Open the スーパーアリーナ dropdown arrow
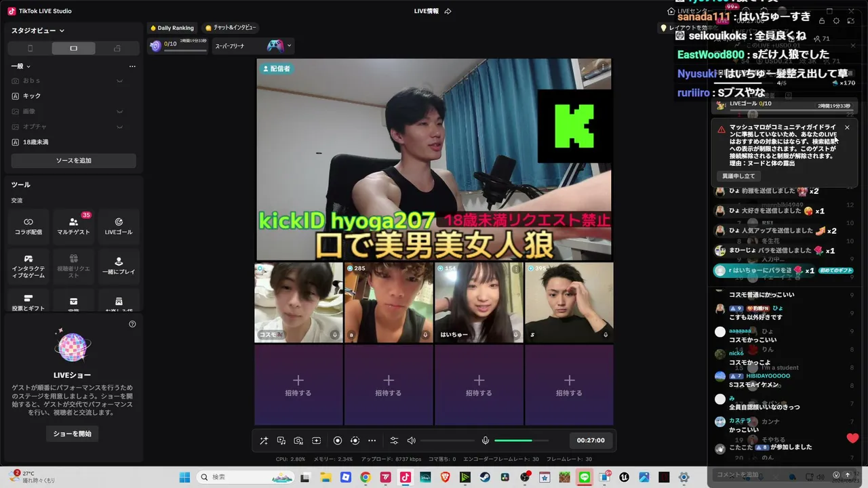The width and height of the screenshot is (868, 488). tap(290, 46)
